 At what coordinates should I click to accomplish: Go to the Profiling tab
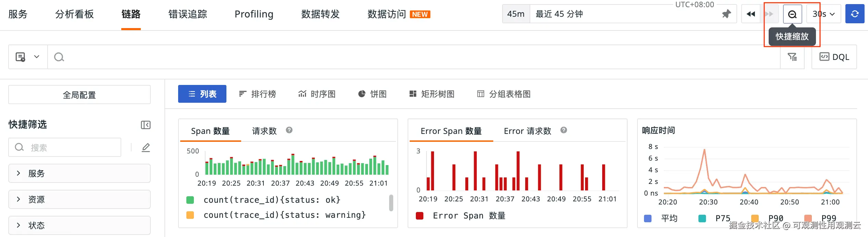254,14
